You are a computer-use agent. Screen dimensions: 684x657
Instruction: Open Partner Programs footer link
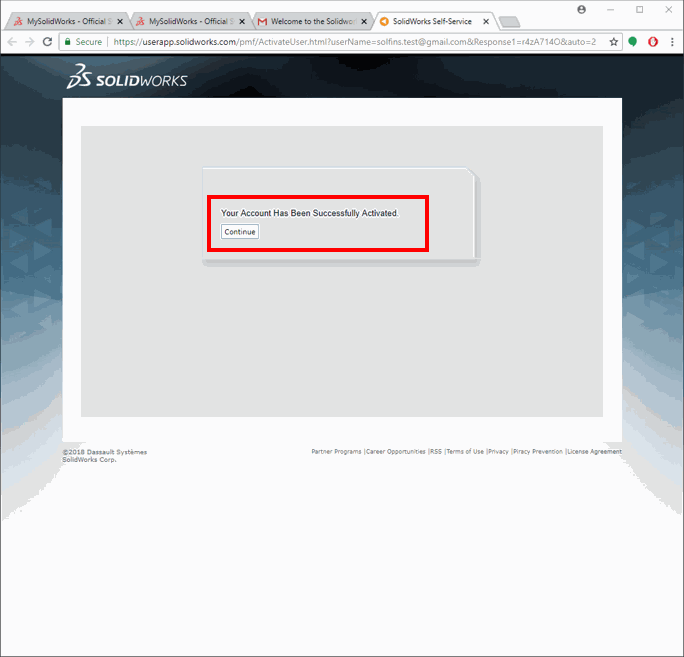336,452
